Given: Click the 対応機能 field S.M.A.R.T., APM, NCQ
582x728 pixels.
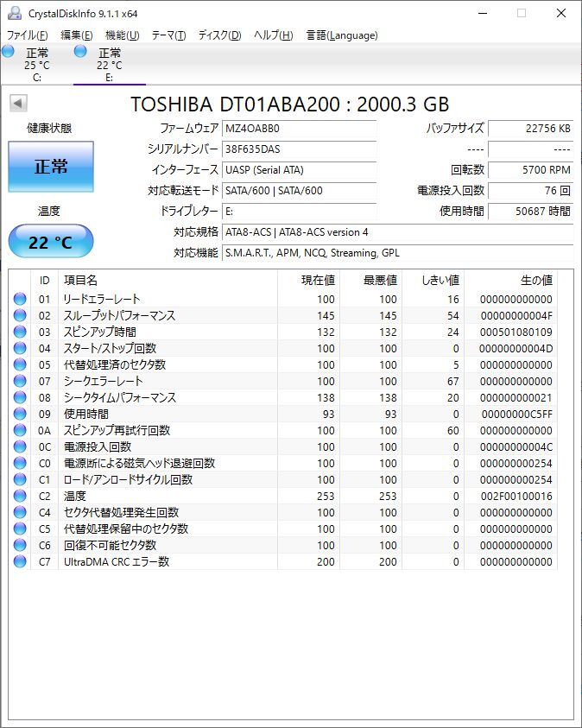Looking at the screenshot, I should pyautogui.click(x=398, y=253).
